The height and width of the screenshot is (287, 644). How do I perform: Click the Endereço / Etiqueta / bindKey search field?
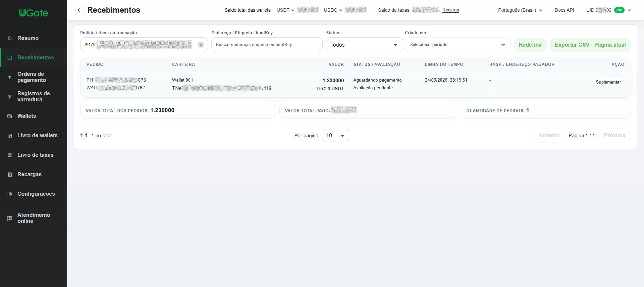[x=267, y=45]
